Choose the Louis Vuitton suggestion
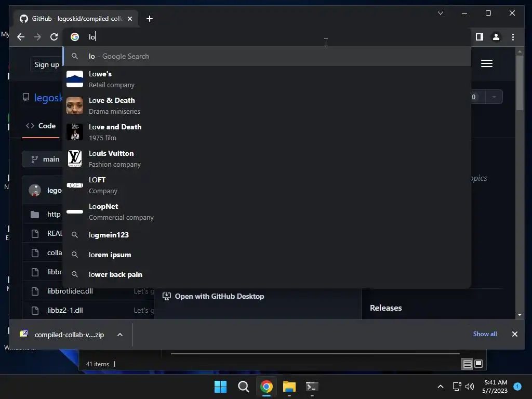 (x=267, y=158)
